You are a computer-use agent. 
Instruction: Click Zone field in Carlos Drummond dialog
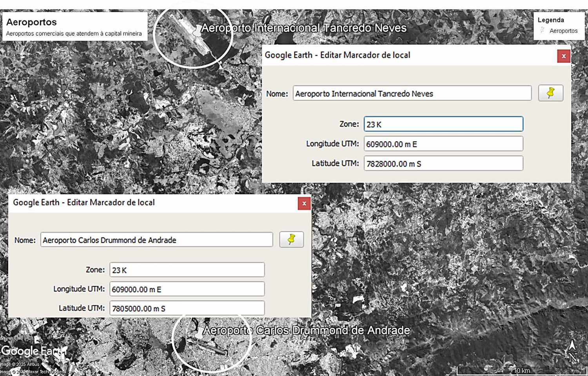[x=187, y=270]
